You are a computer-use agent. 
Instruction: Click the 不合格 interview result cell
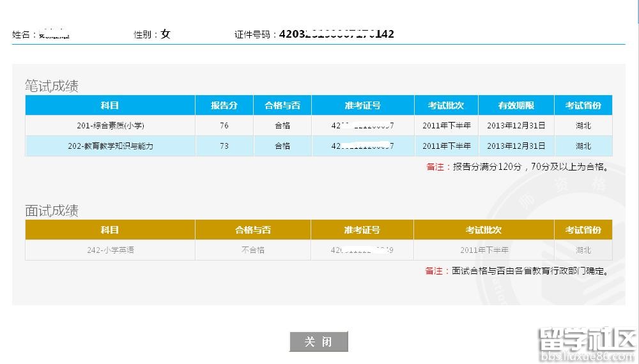pos(253,250)
